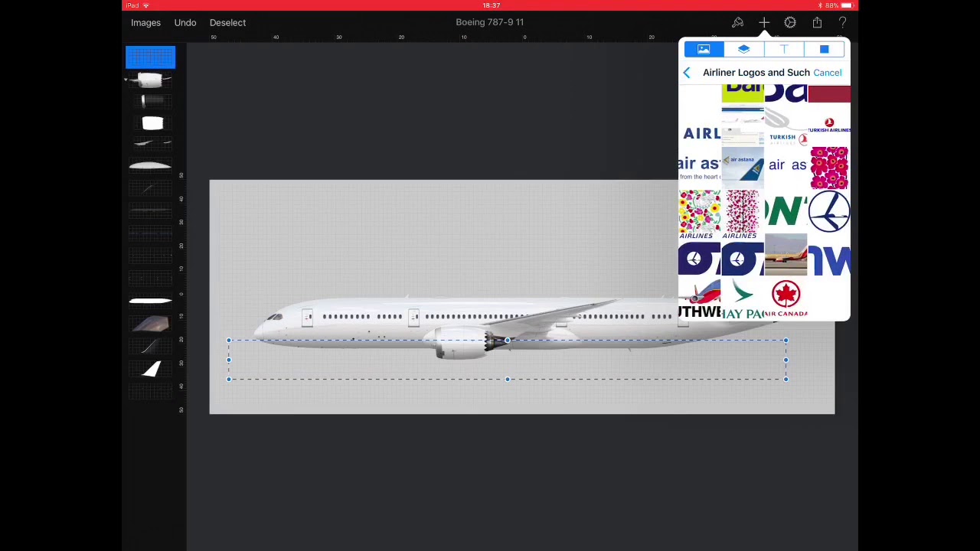980x551 pixels.
Task: Pick the Cathay Pacific logo
Action: [x=743, y=298]
